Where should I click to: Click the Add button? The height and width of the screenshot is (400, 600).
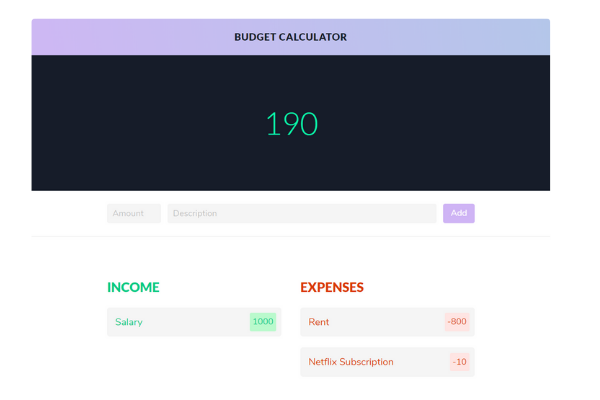tap(458, 213)
